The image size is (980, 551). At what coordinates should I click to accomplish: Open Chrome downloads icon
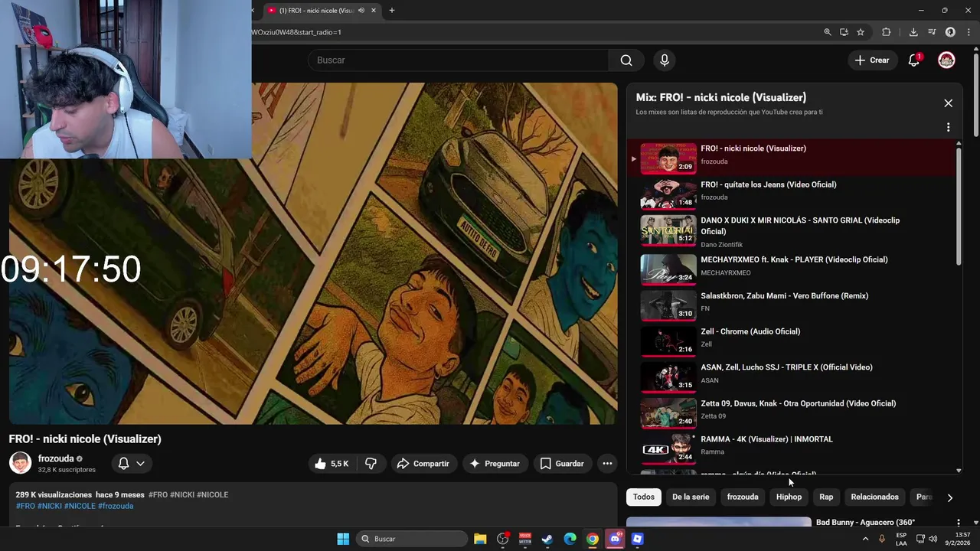click(913, 32)
